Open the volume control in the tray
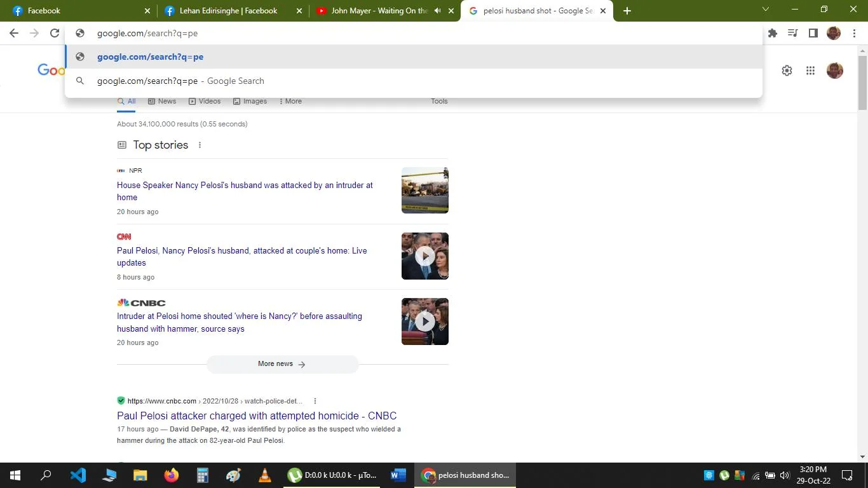Viewport: 868px width, 488px height. [x=785, y=475]
